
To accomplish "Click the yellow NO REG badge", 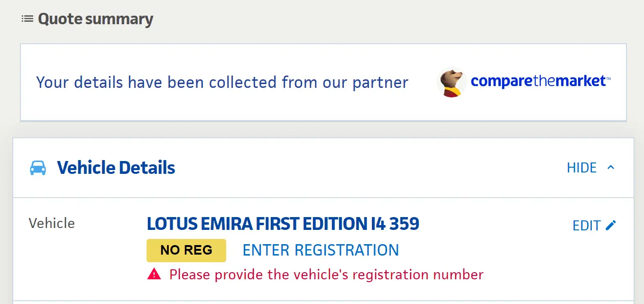I will pos(186,250).
